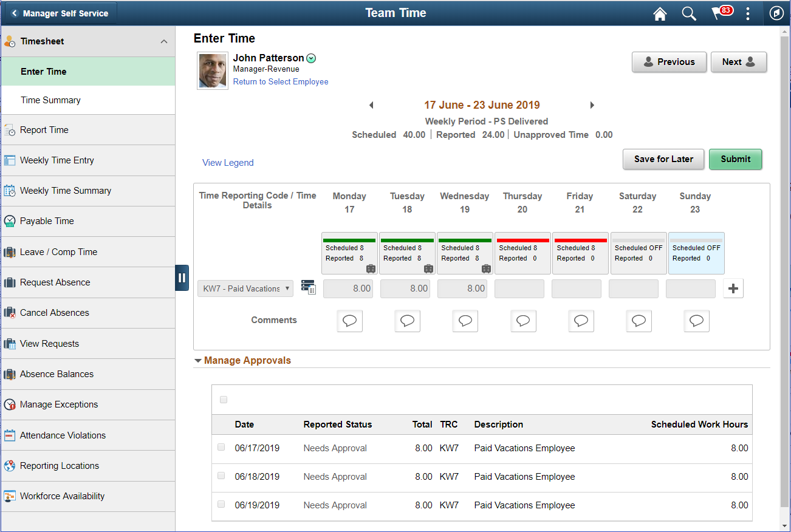The image size is (791, 532).
Task: Open Reporting Locations
Action: click(x=87, y=466)
